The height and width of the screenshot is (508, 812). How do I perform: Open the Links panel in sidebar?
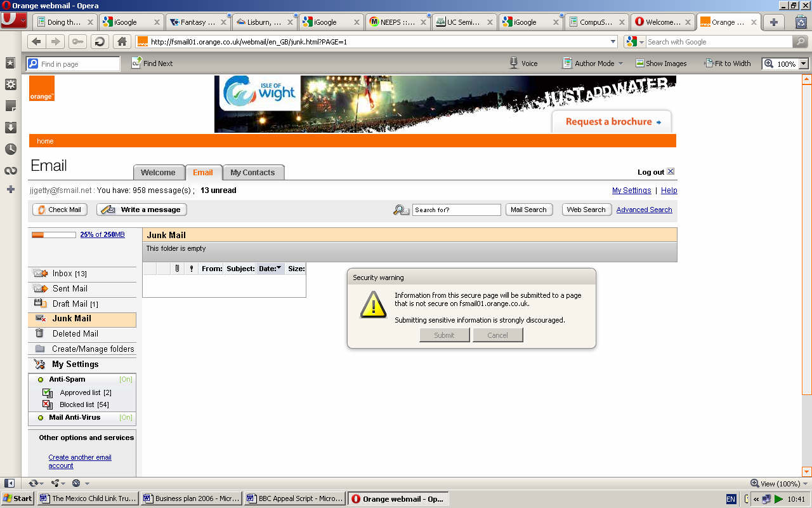10,171
